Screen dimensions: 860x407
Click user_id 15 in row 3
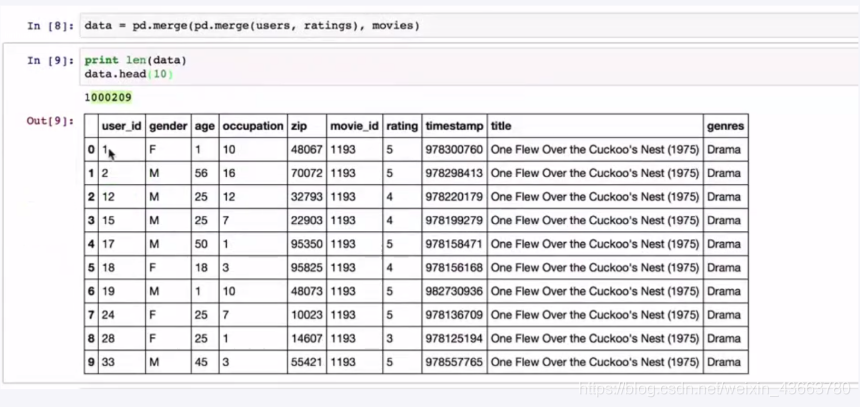point(108,221)
